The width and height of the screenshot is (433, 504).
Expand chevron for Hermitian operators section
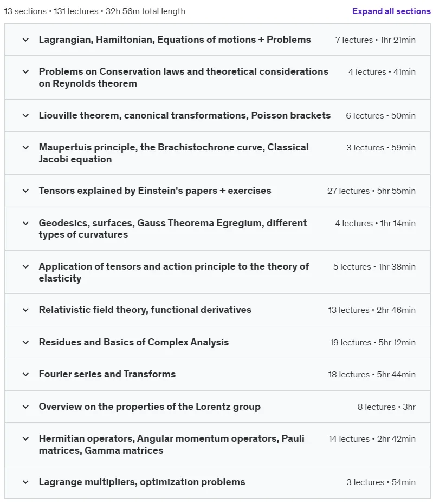point(25,438)
